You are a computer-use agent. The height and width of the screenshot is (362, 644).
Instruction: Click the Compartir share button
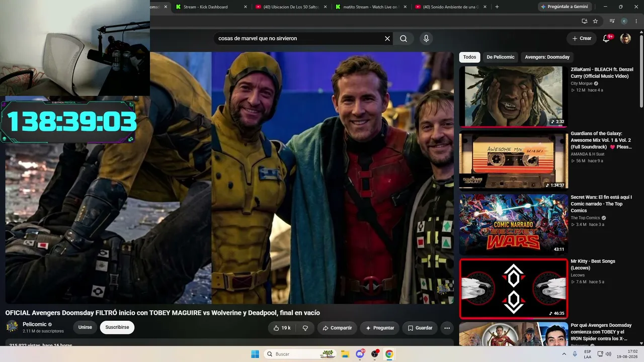coord(337,328)
